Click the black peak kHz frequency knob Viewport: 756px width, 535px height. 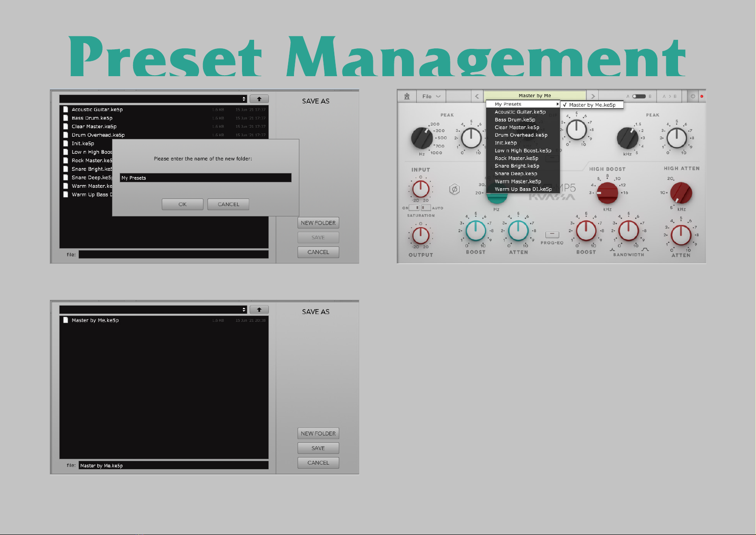(627, 138)
